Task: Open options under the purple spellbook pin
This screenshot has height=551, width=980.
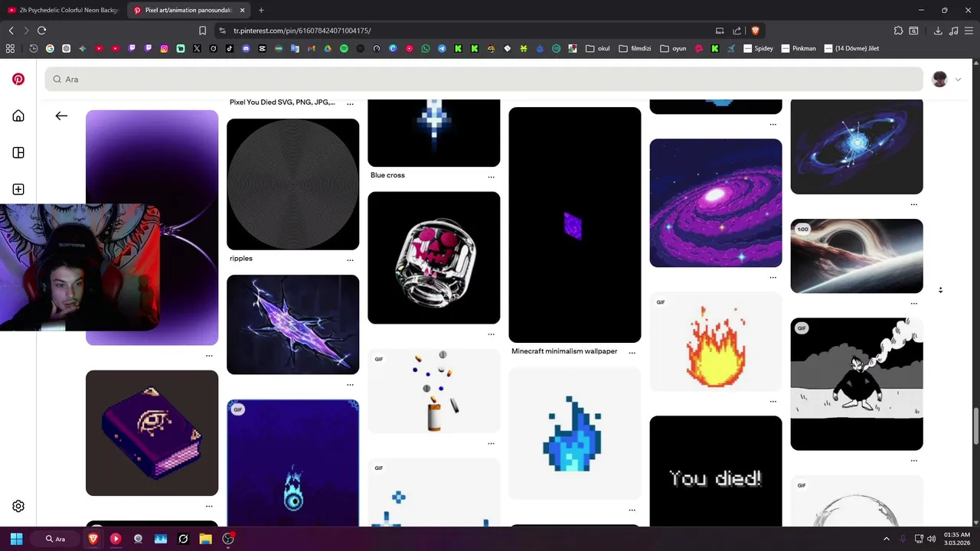Action: point(209,507)
